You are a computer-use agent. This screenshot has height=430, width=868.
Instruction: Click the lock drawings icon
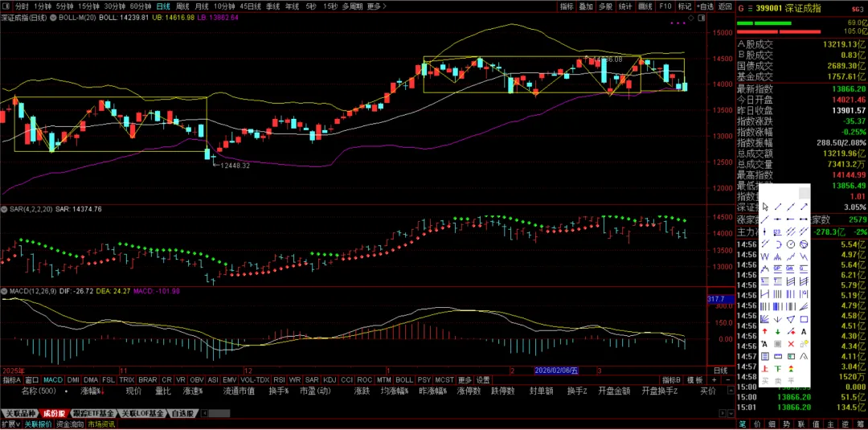point(804,343)
